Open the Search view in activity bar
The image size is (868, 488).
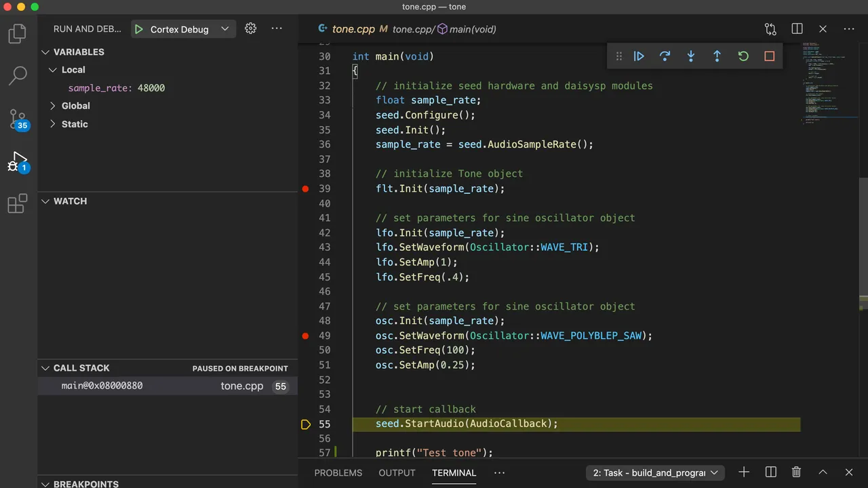[18, 76]
